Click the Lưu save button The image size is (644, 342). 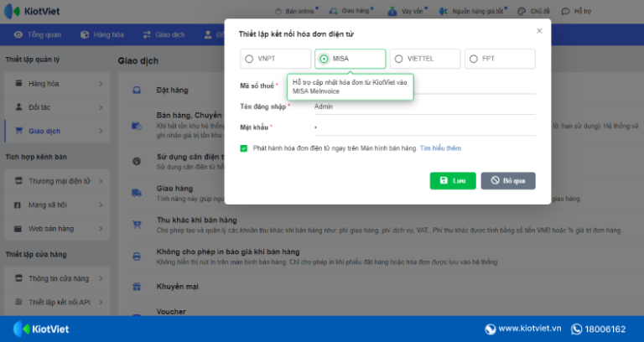pos(453,180)
